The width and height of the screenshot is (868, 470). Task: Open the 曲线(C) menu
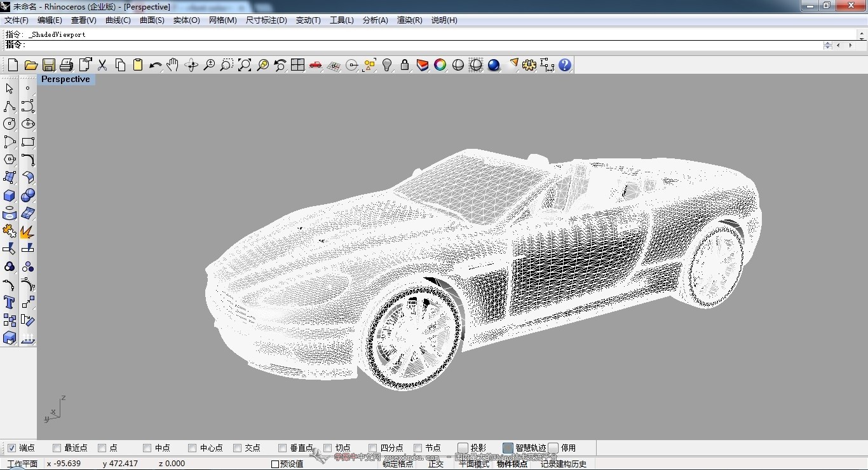[118, 20]
